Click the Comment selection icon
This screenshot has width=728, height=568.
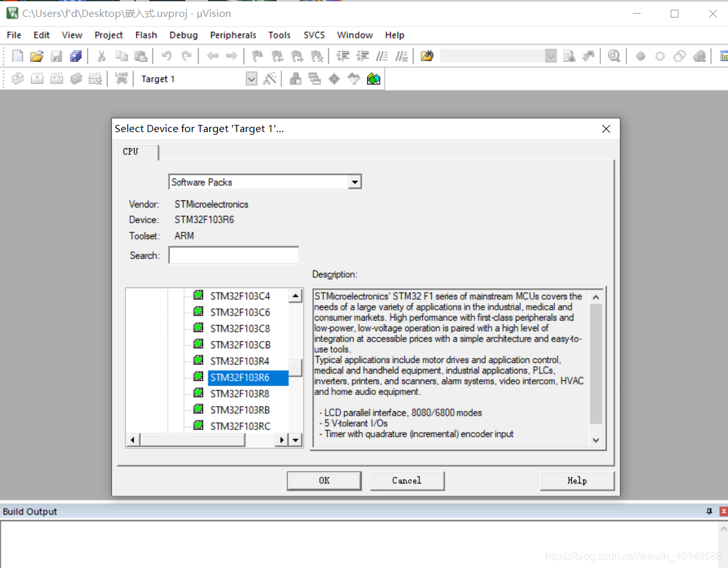382,56
